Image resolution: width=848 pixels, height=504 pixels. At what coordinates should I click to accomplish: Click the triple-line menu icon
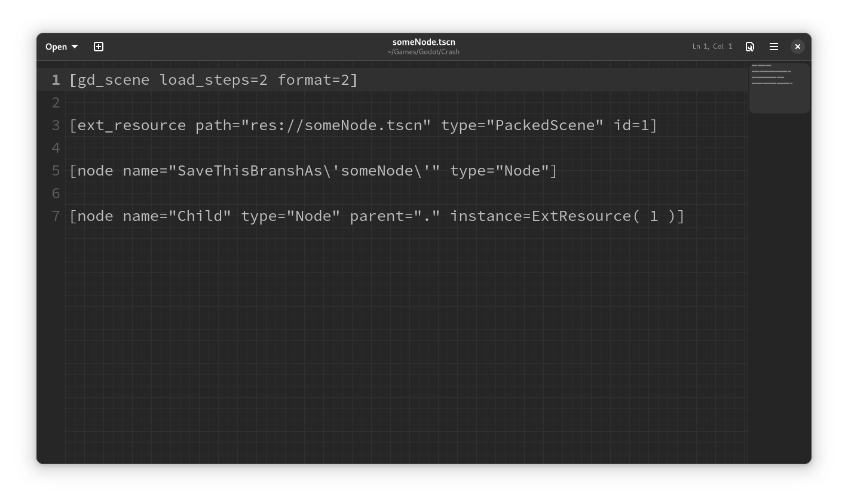tap(774, 47)
